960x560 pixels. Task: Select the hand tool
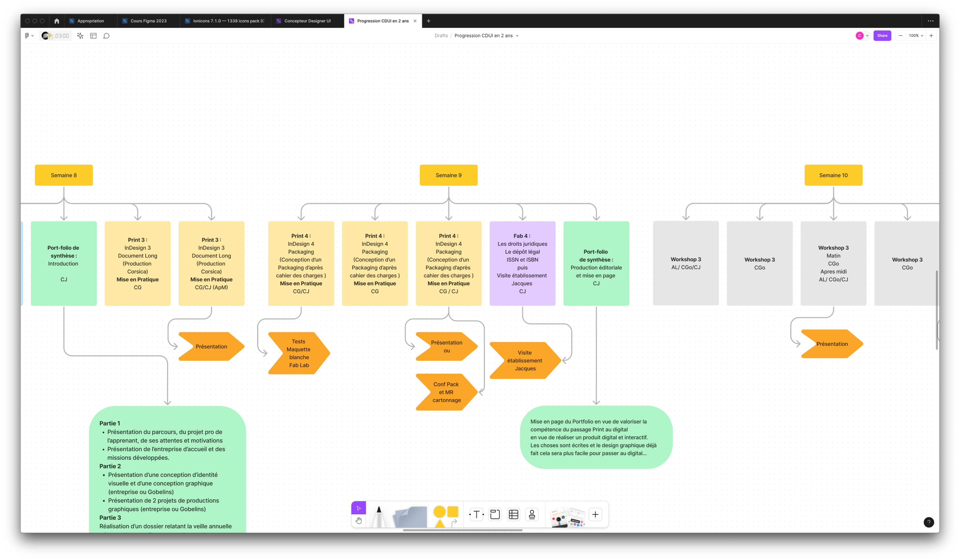click(358, 521)
